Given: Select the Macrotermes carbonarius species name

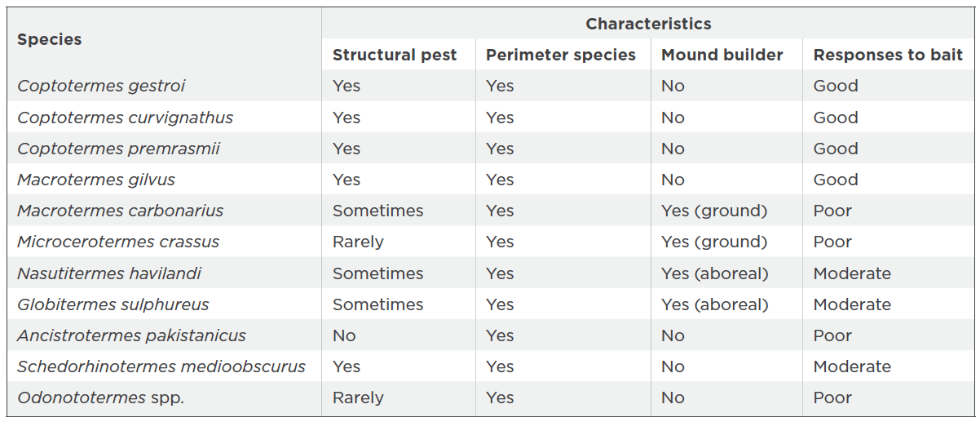Looking at the screenshot, I should click(121, 211).
